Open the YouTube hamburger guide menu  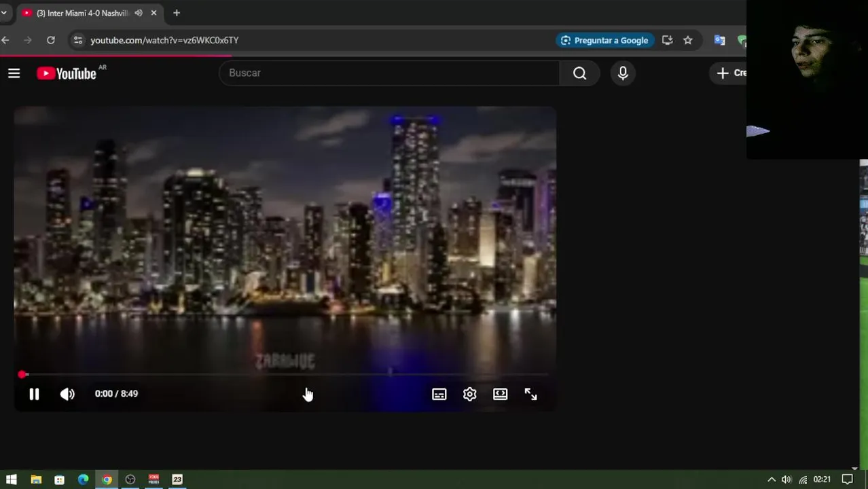14,73
